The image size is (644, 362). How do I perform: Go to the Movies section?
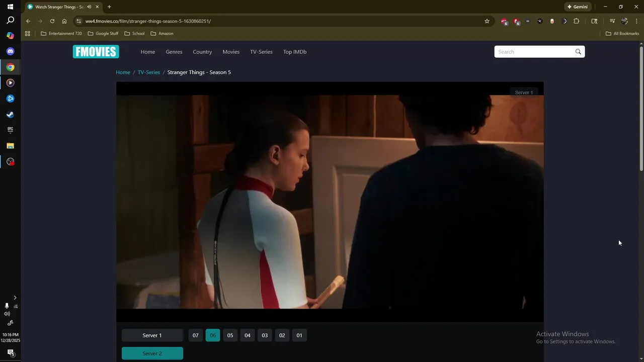[231, 52]
